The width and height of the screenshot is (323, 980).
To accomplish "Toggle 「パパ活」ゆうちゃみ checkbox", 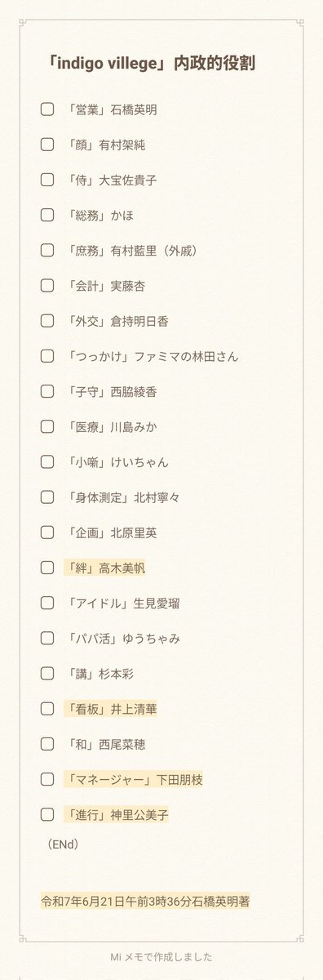I will tap(47, 638).
